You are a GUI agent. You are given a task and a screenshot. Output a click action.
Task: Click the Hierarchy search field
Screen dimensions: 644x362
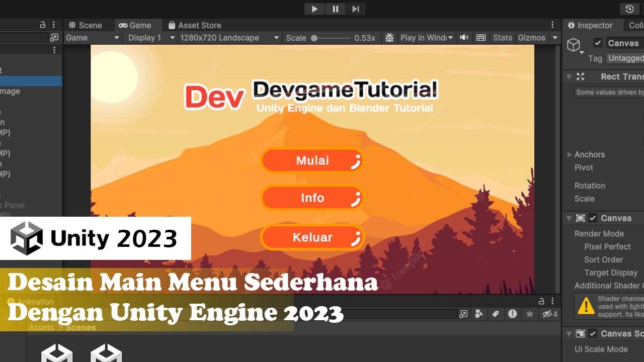pos(24,38)
